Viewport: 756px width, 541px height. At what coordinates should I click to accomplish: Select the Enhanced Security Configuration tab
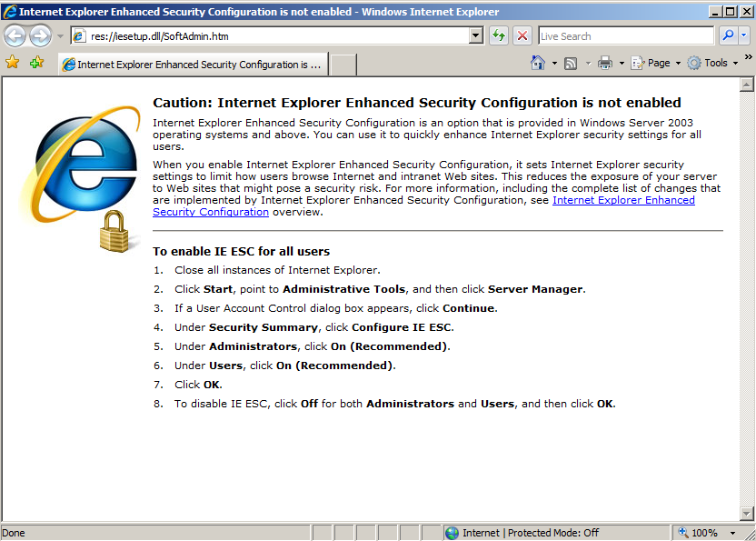point(191,65)
